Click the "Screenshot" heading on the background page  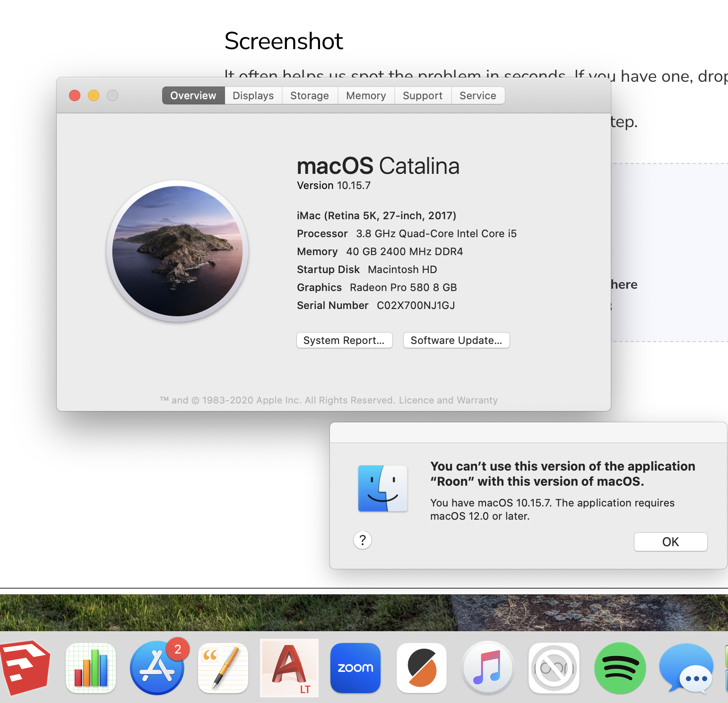pyautogui.click(x=284, y=41)
